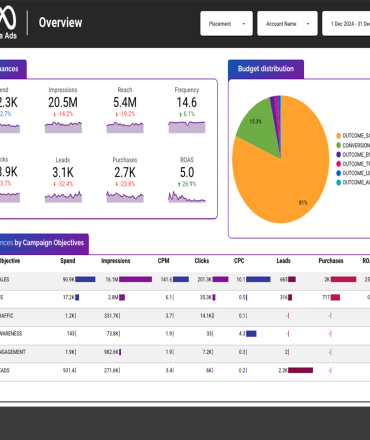
Task: Click the -14.2% Impressions change indicator
Action: click(x=63, y=114)
